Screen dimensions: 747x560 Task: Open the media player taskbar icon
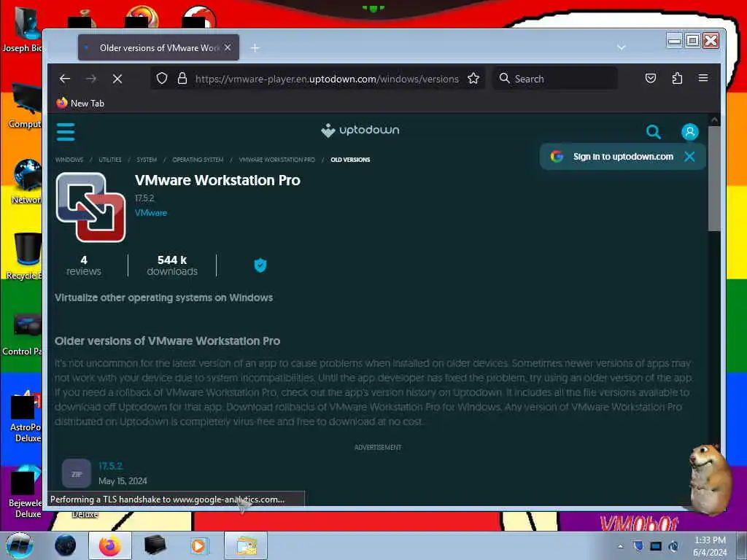point(198,545)
